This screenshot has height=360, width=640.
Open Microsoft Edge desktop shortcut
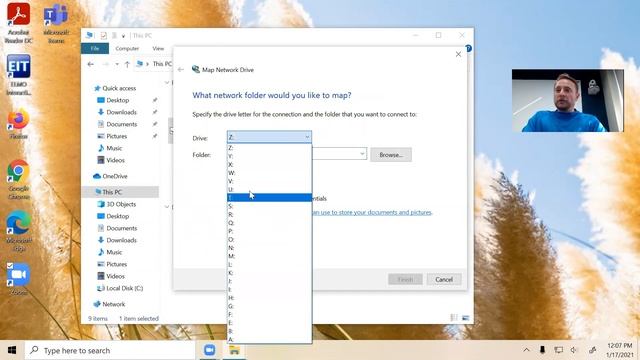18,231
